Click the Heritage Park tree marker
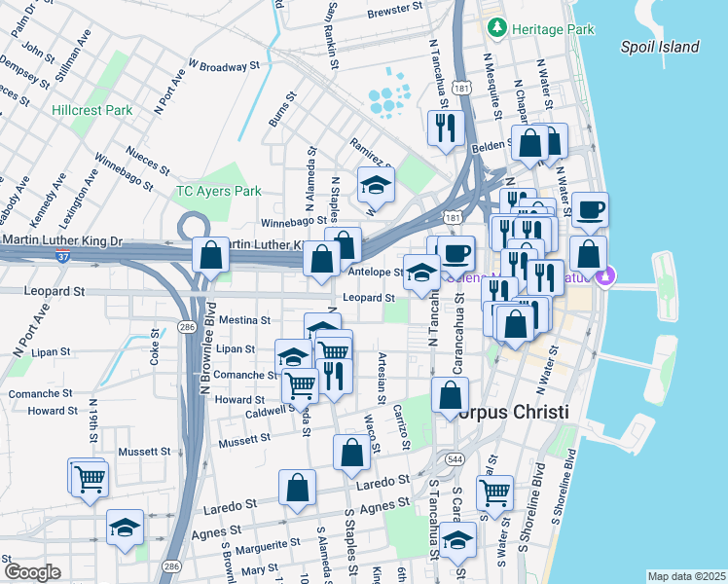 [x=497, y=27]
